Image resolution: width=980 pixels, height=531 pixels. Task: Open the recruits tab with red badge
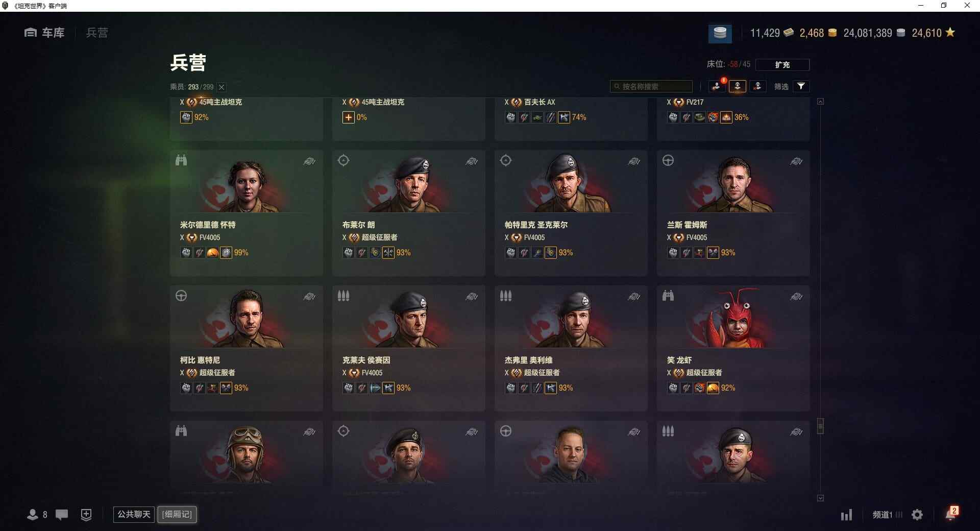coord(717,86)
